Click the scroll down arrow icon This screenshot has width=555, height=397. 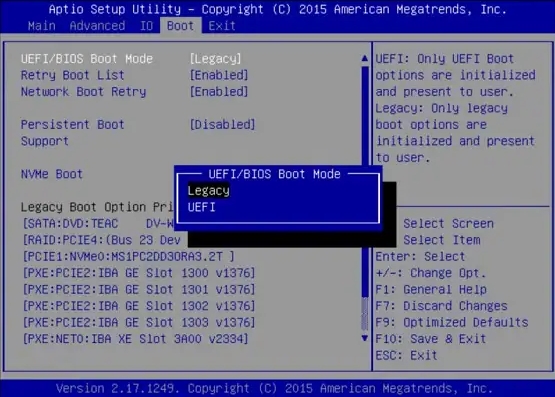[365, 338]
